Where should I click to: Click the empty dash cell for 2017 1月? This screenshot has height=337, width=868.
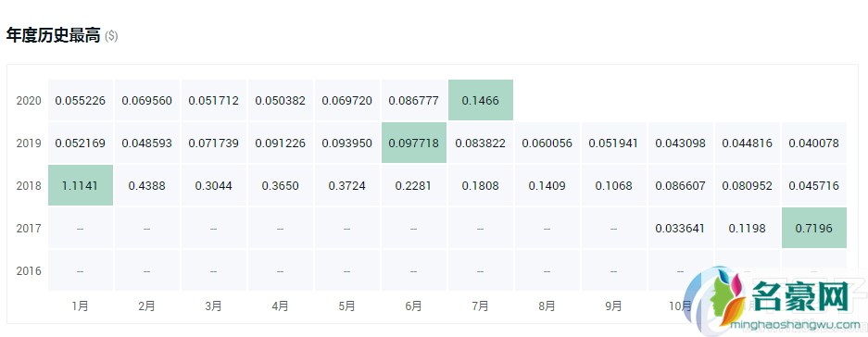81,228
